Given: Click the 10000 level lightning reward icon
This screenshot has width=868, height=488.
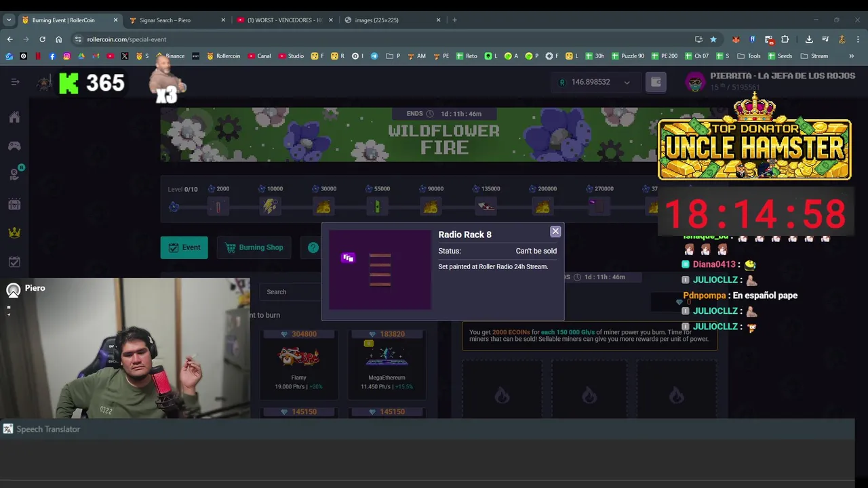Looking at the screenshot, I should (x=270, y=206).
